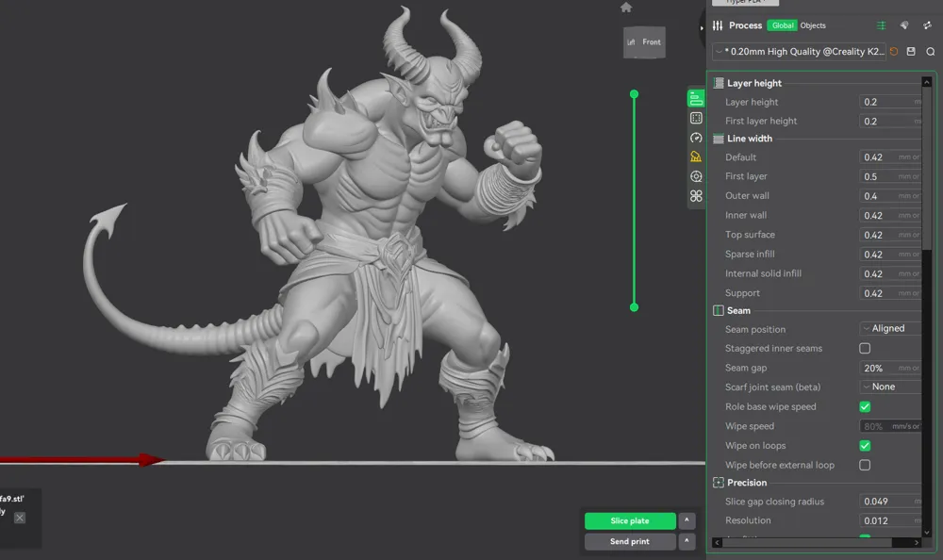The width and height of the screenshot is (943, 560).
Task: Click the Wipe speed label
Action: coord(750,426)
